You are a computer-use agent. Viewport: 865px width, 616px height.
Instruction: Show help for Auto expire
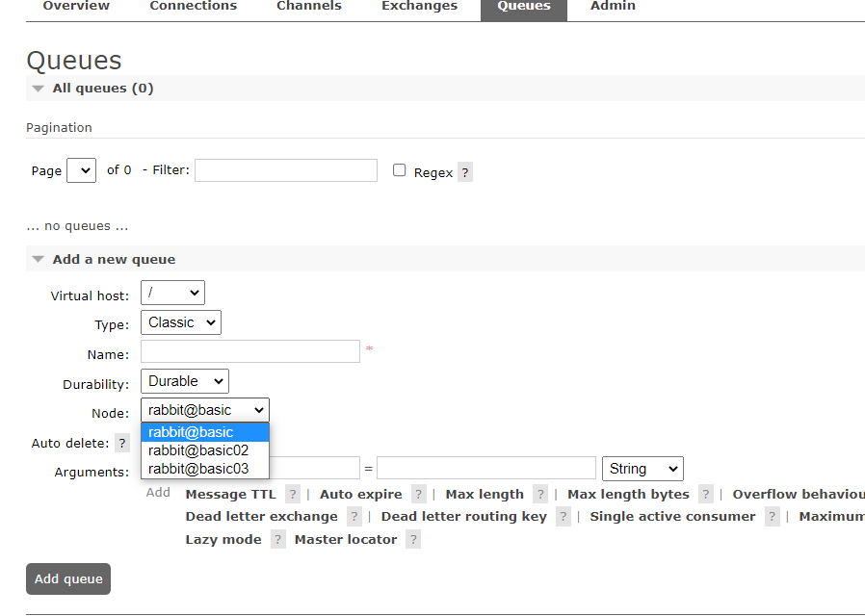(419, 494)
